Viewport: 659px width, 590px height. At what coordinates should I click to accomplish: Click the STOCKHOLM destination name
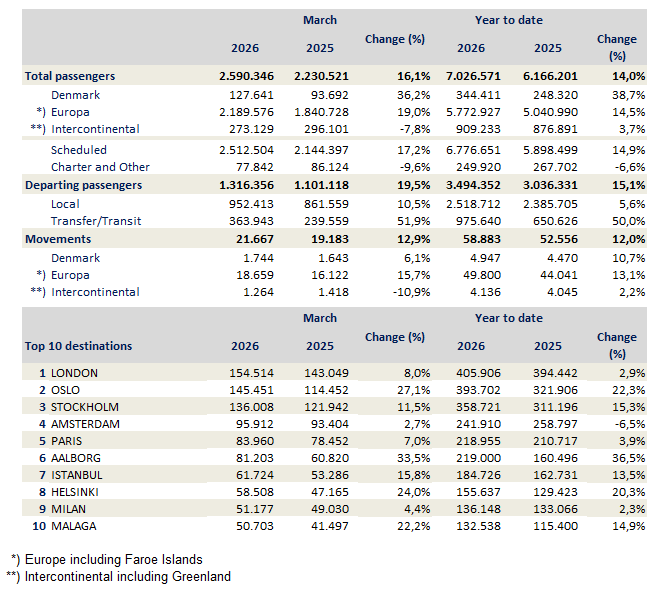[84, 407]
